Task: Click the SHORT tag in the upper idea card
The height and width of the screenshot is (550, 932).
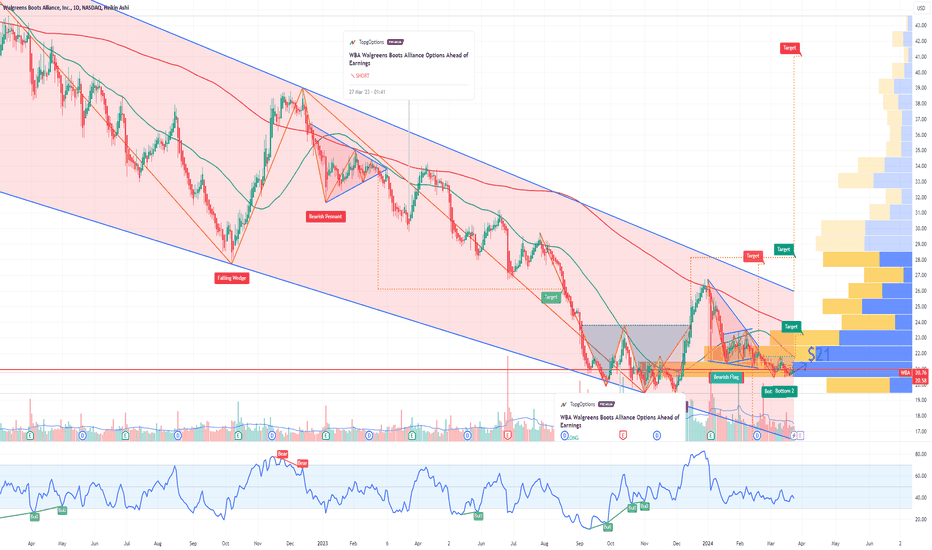Action: click(360, 76)
